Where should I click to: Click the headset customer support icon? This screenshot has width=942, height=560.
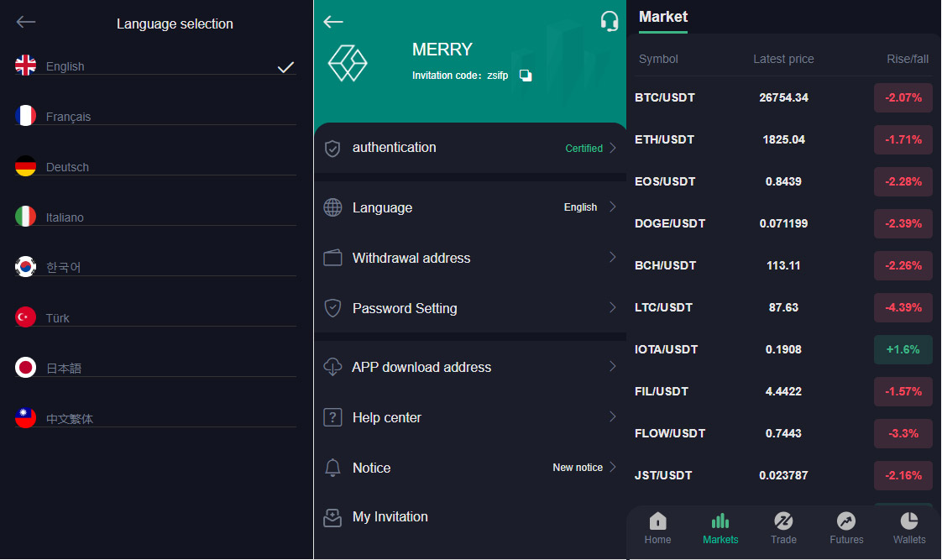610,21
